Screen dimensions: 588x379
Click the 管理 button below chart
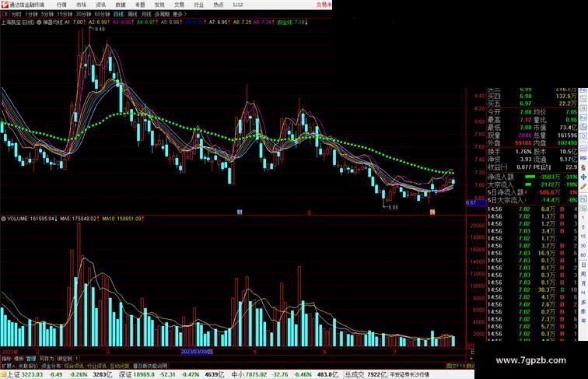coord(31,359)
